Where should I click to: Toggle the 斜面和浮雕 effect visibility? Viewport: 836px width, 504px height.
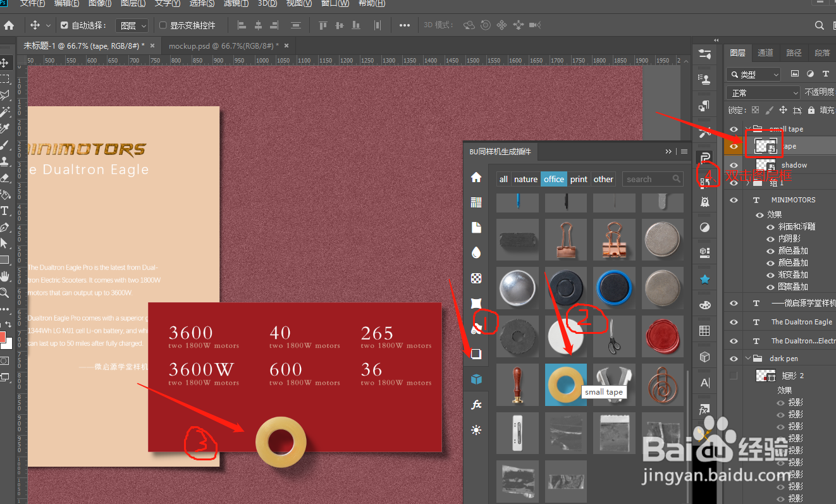coord(770,226)
